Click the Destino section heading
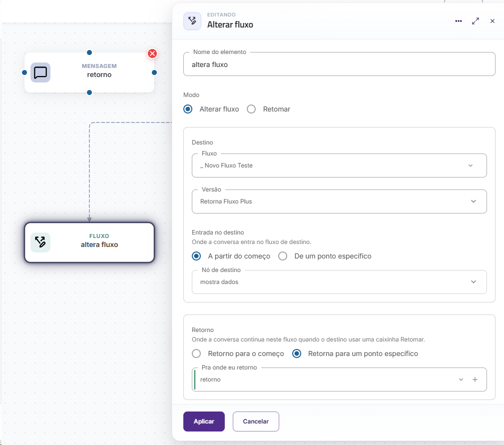This screenshot has width=504, height=445. coord(202,142)
